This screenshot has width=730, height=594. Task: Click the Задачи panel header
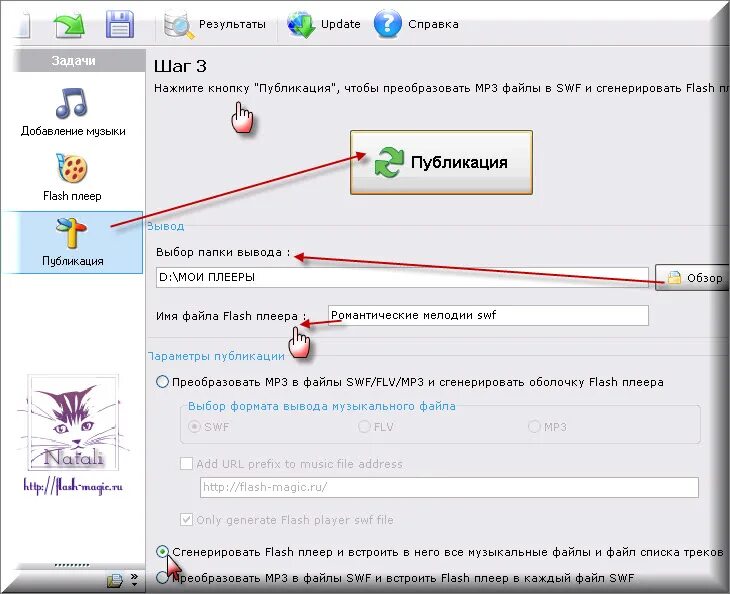[x=79, y=61]
